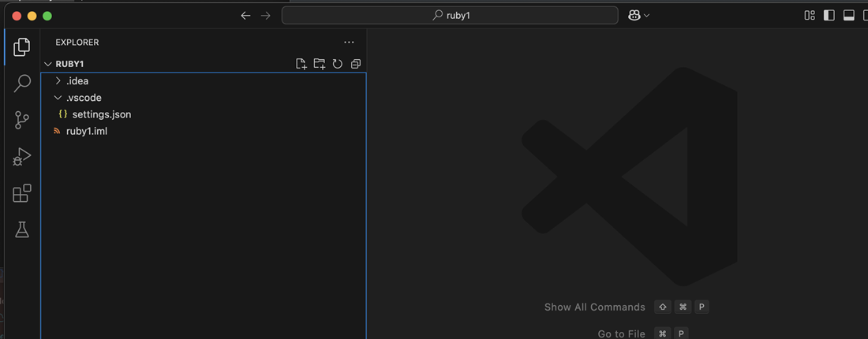Image resolution: width=868 pixels, height=339 pixels.
Task: Open ruby1.iml file
Action: pos(203,131)
